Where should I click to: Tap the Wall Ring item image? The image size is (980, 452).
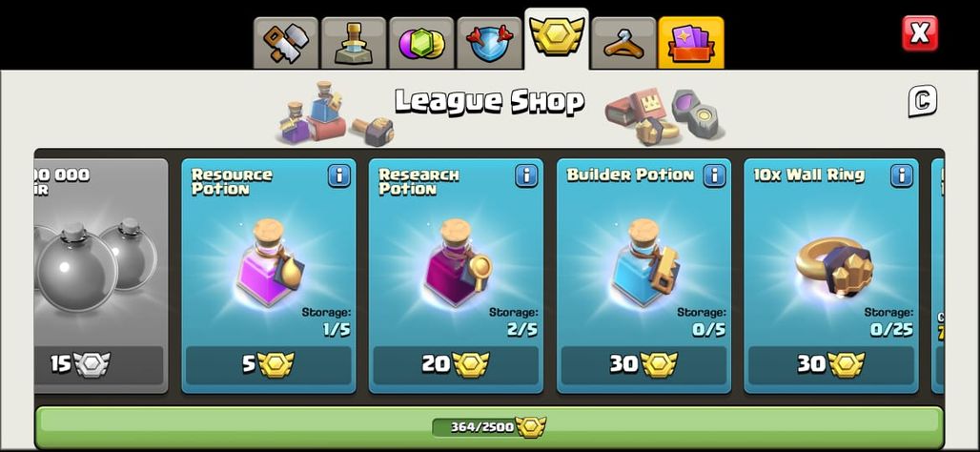point(834,264)
